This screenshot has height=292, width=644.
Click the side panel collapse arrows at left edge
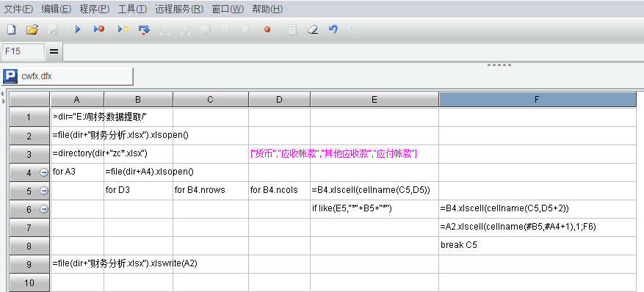tap(3, 98)
